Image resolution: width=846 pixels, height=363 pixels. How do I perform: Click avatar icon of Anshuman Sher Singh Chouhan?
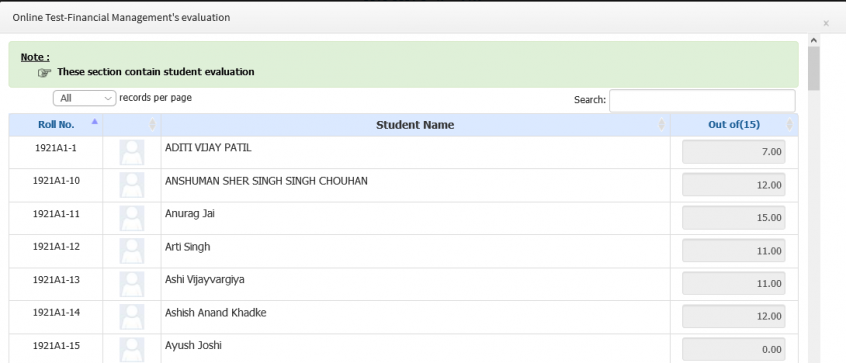click(132, 185)
